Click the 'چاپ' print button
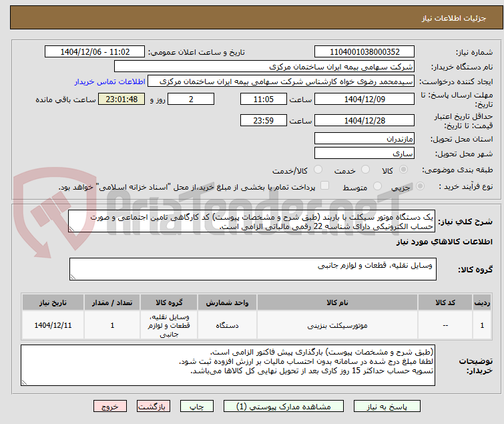This screenshot has height=424, width=504. 197,407
